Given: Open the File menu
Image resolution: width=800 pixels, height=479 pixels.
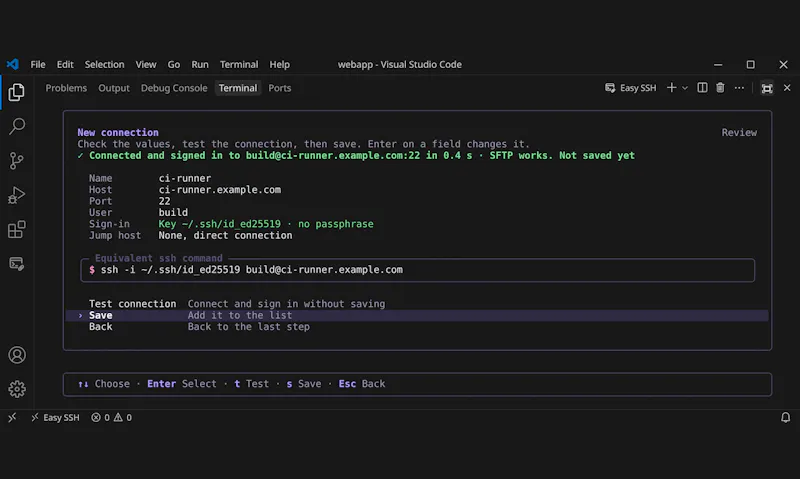Looking at the screenshot, I should coord(38,64).
